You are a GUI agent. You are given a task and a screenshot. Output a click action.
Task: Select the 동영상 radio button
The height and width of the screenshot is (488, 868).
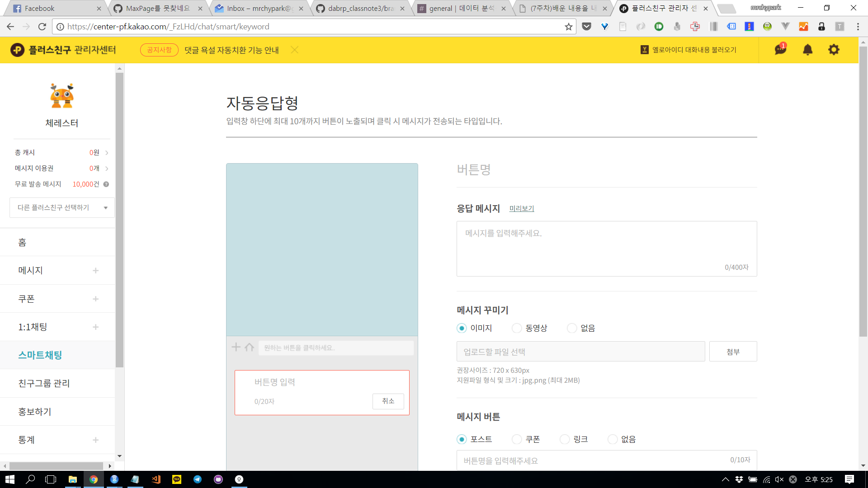coord(517,328)
